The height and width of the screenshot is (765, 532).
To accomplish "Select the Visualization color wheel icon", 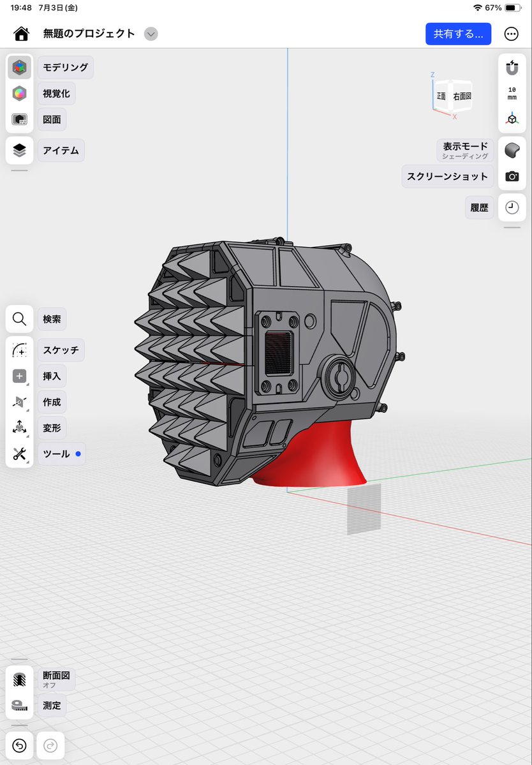I will [x=20, y=93].
